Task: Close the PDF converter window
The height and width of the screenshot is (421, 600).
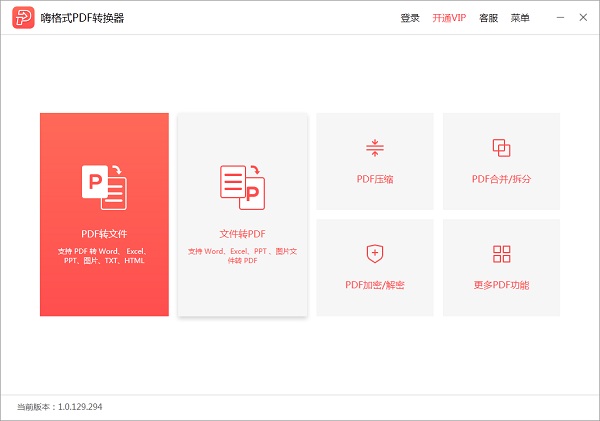Action: [581, 18]
